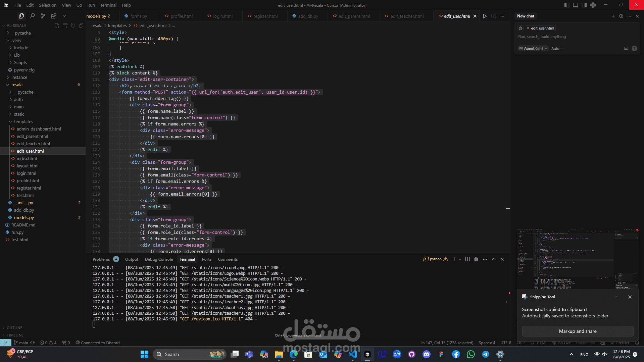Switch to the Debug Console tab
This screenshot has height=362, width=644.
159,259
